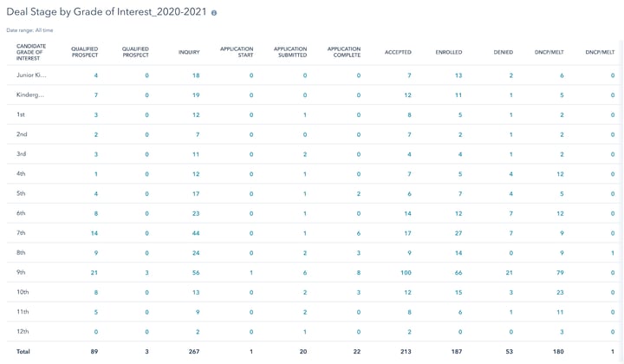Click the Enrolled column header

(449, 52)
